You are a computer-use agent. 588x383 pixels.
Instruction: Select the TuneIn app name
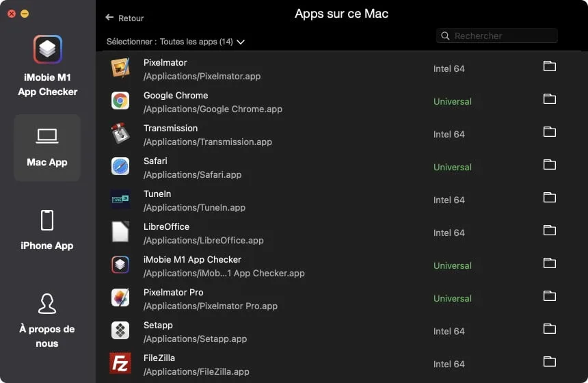tap(157, 194)
